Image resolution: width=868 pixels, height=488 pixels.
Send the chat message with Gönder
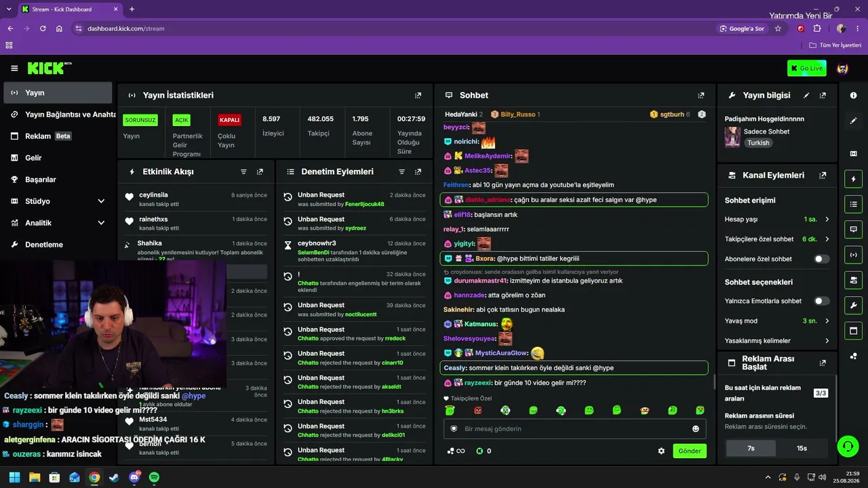pyautogui.click(x=690, y=451)
